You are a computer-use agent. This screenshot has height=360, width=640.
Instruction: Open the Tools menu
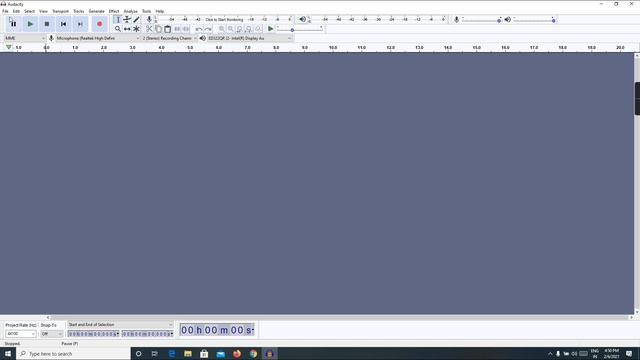point(147,11)
